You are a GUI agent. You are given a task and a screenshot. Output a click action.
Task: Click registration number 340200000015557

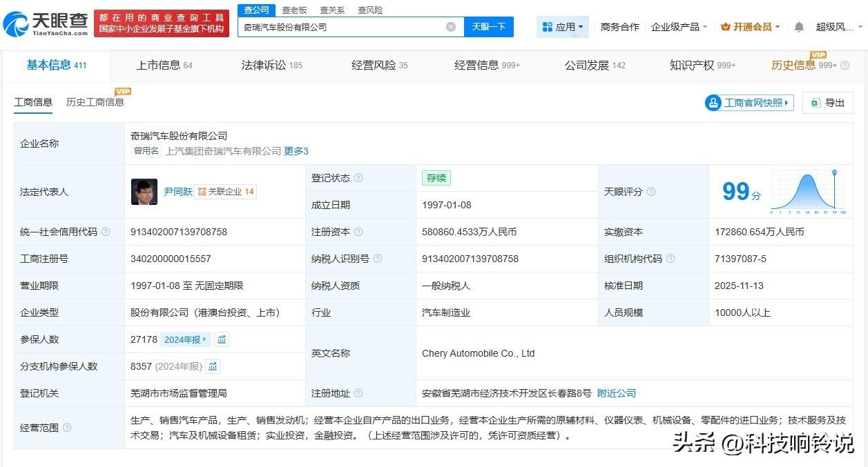pyautogui.click(x=171, y=259)
